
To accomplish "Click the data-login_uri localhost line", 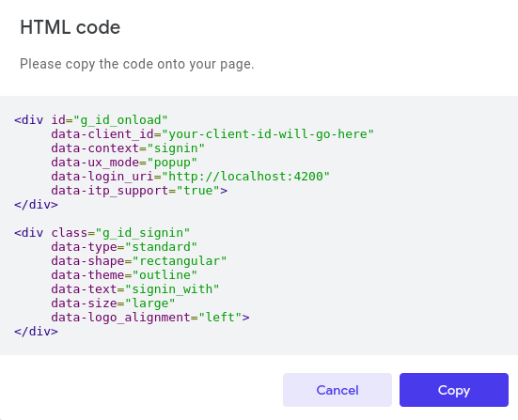I will click(190, 177).
